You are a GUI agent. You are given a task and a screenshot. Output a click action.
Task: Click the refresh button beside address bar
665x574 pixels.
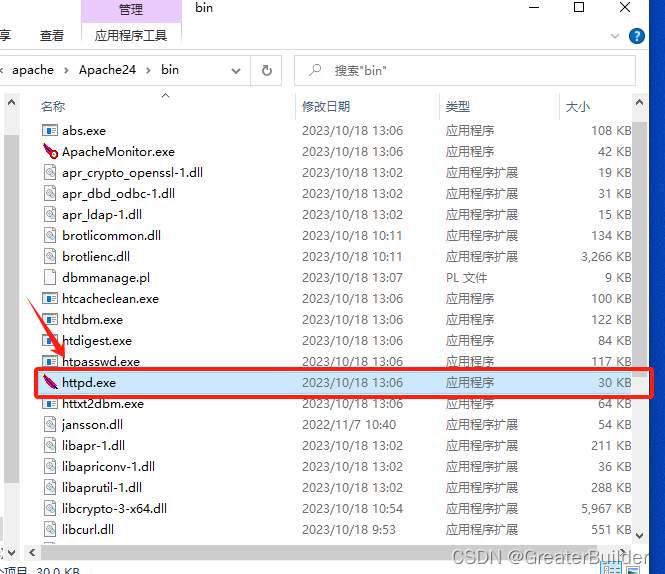coord(267,70)
